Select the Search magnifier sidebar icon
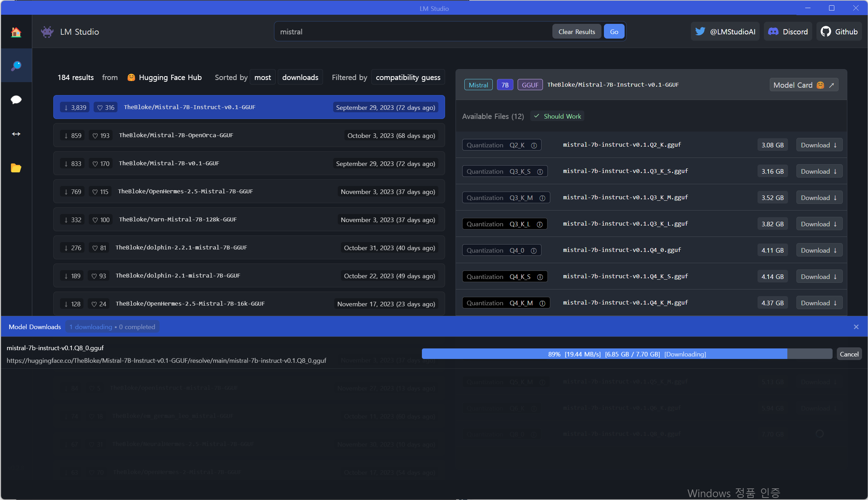This screenshot has height=500, width=868. (16, 66)
